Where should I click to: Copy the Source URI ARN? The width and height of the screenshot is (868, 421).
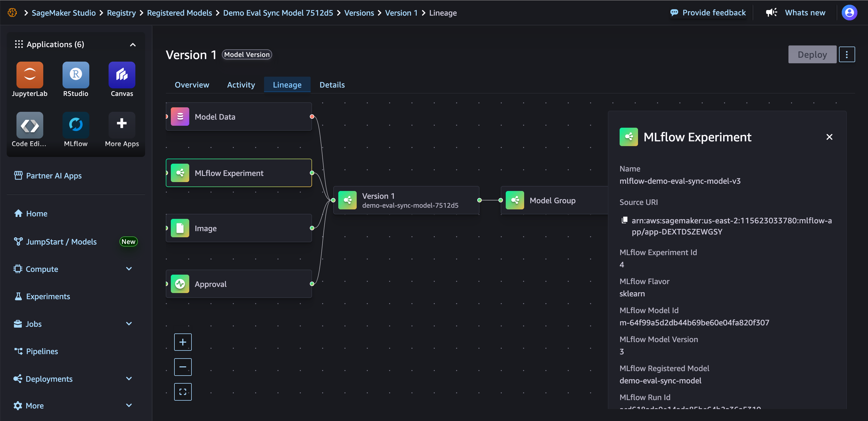tap(624, 220)
